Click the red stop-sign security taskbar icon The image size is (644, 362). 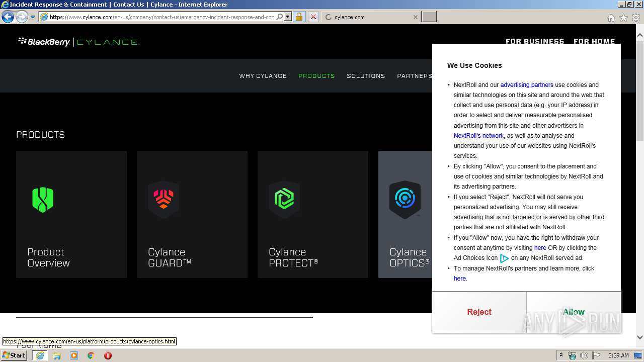[x=108, y=355]
